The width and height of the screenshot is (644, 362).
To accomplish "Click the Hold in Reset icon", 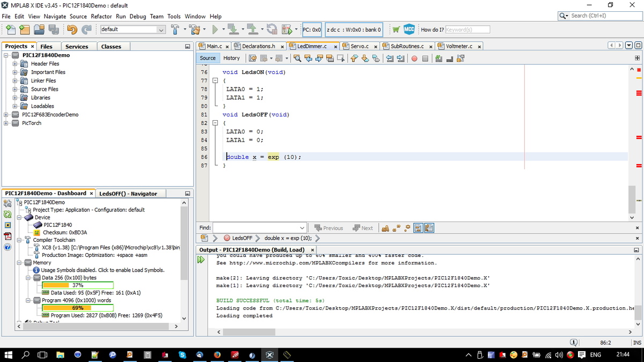I will (272, 29).
